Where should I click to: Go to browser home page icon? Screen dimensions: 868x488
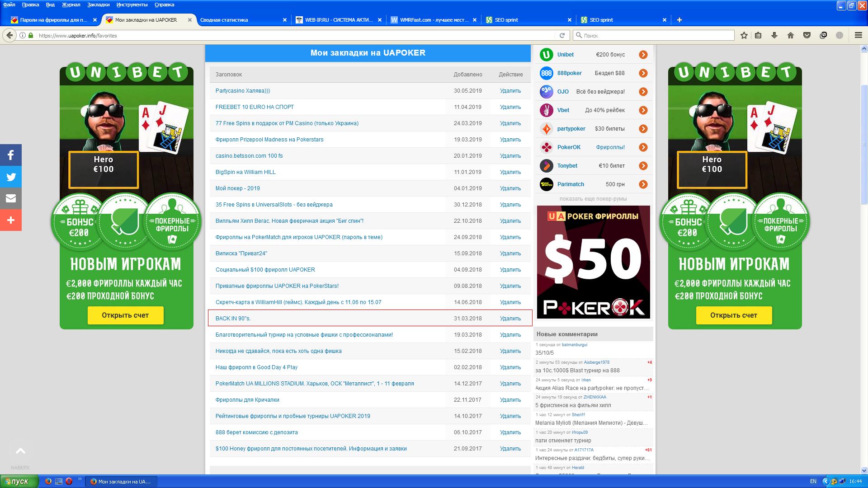791,35
